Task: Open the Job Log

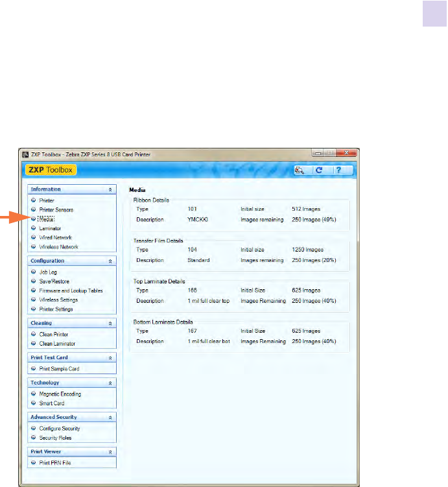Action: 48,272
